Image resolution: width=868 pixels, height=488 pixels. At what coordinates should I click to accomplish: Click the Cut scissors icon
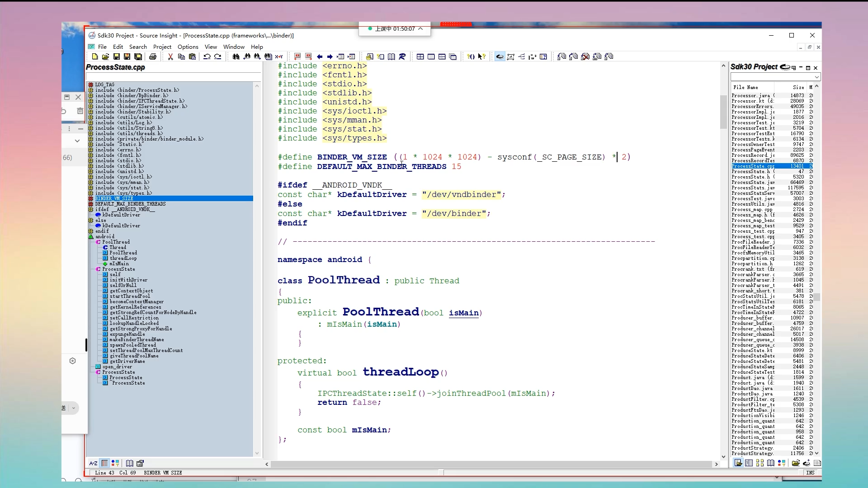click(x=170, y=56)
